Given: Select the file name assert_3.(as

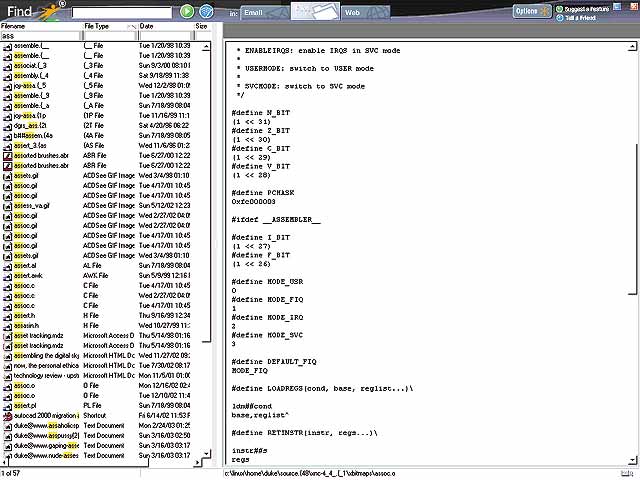Looking at the screenshot, I should point(30,145).
